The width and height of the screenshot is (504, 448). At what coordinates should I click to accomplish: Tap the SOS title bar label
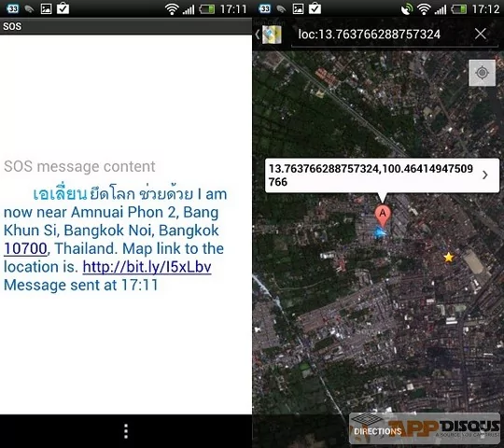[x=12, y=26]
